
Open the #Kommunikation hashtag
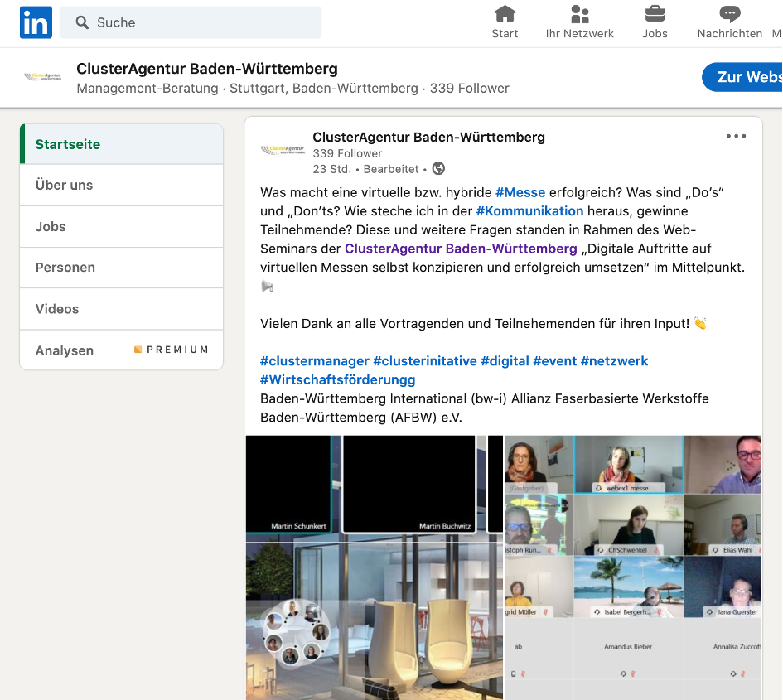529,211
